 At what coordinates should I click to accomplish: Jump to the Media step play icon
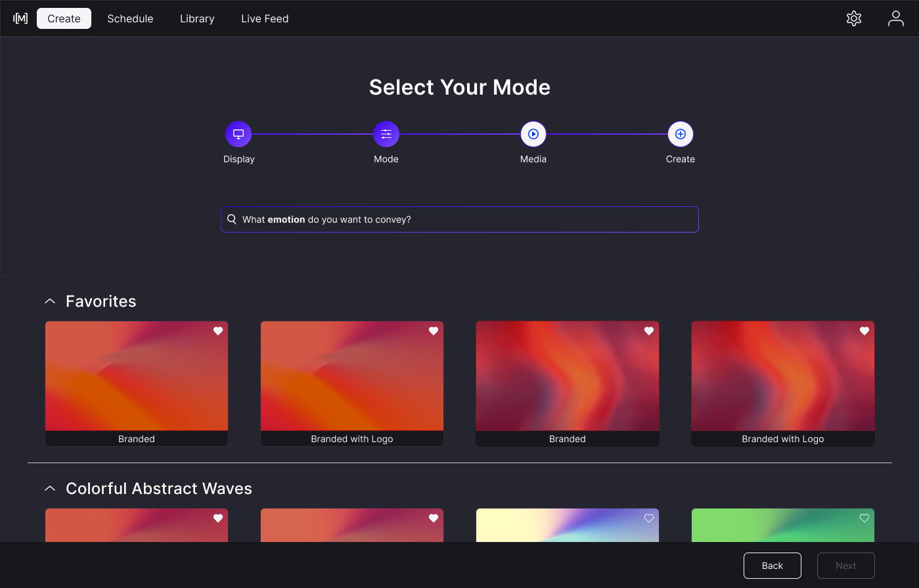(533, 134)
